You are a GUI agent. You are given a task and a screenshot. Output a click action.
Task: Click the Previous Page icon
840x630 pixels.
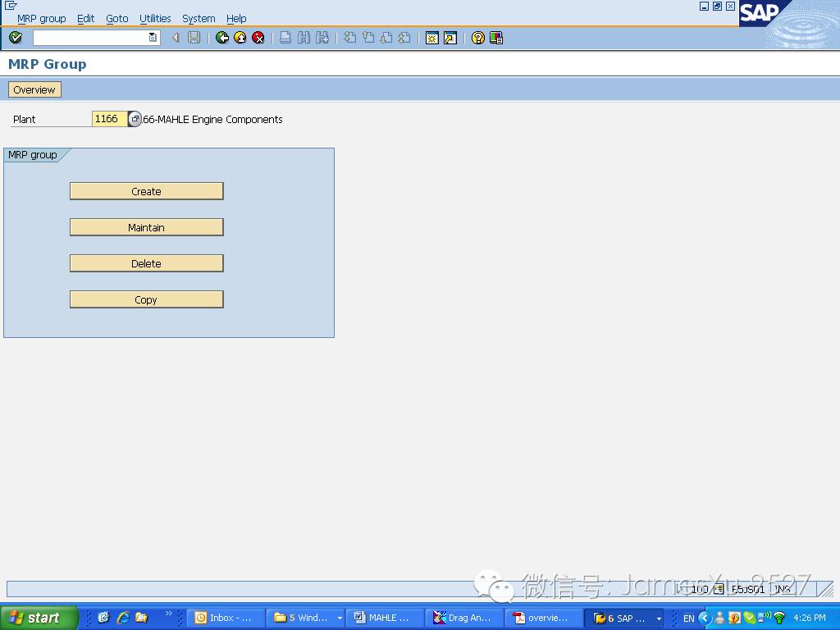(368, 38)
